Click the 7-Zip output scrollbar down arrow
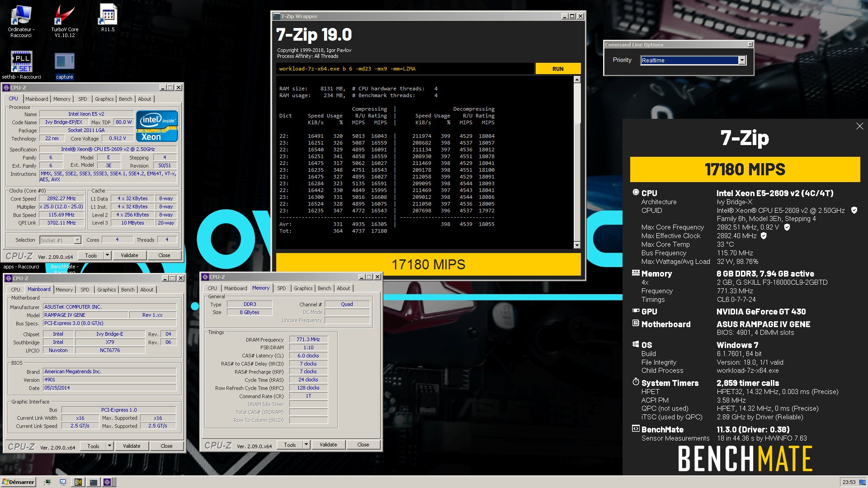The image size is (868, 488). (577, 245)
